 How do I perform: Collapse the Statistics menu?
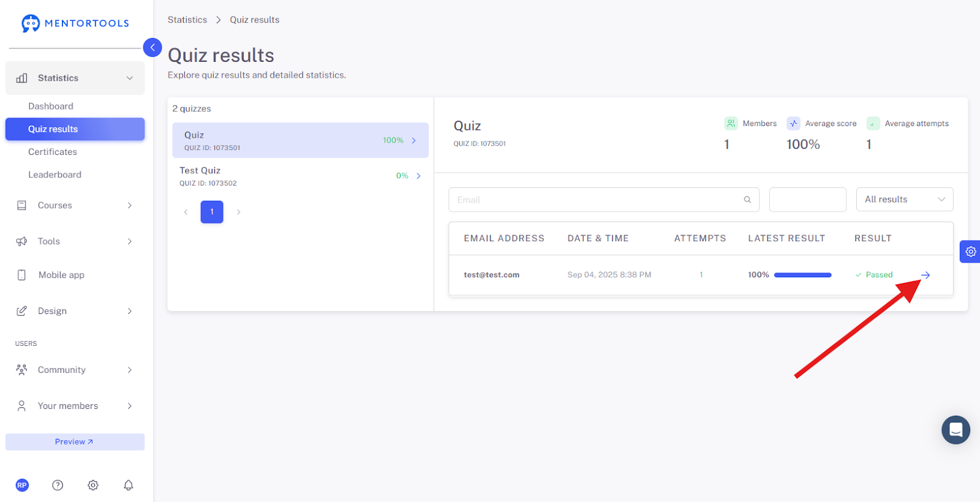(75, 78)
